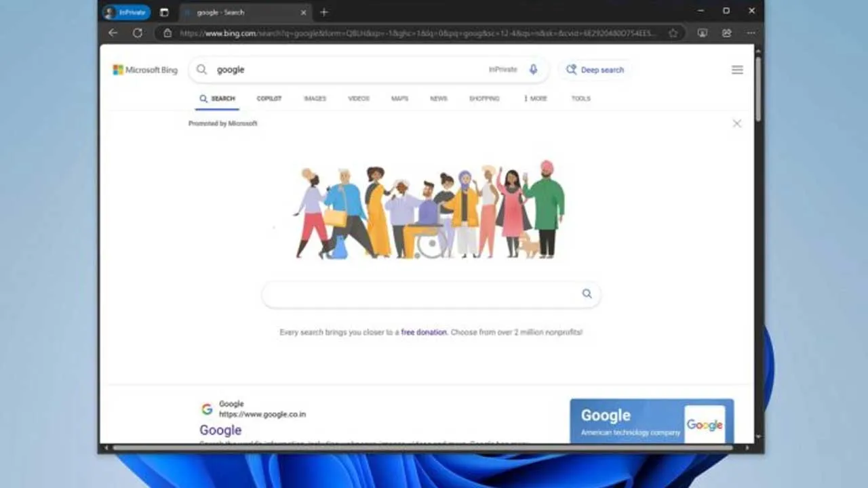Open the browser essentials icon

click(x=727, y=33)
